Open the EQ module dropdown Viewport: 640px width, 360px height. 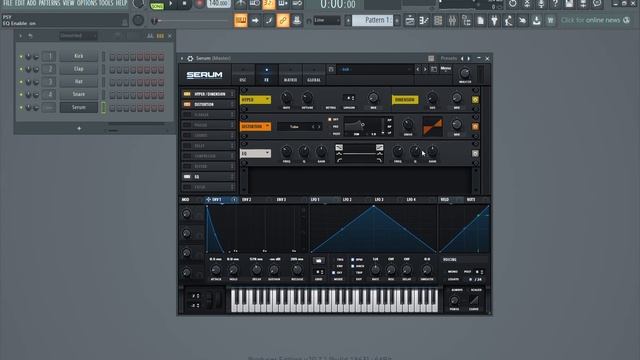pyautogui.click(x=256, y=153)
